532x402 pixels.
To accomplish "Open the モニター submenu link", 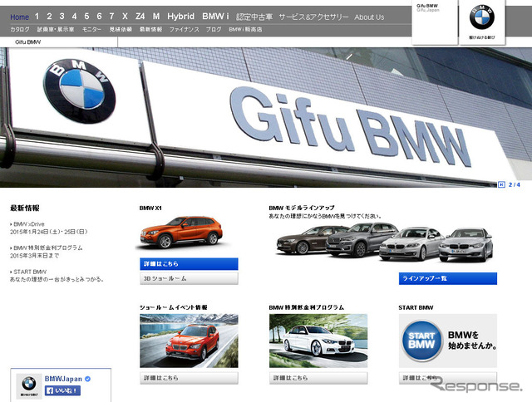I will point(91,30).
